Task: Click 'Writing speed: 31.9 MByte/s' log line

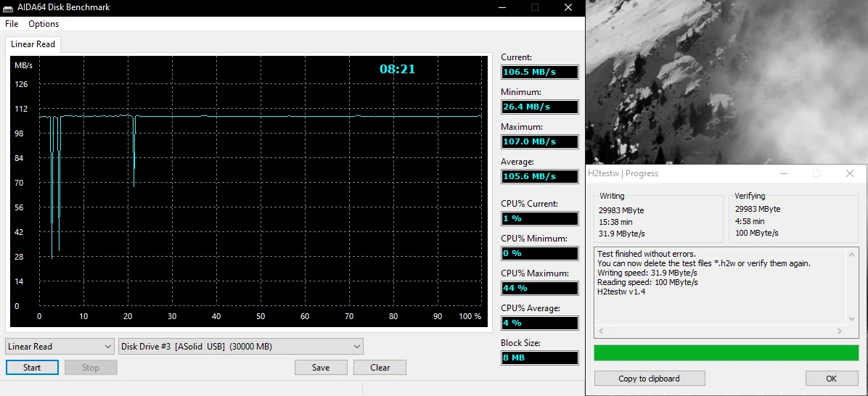Action: (x=647, y=273)
